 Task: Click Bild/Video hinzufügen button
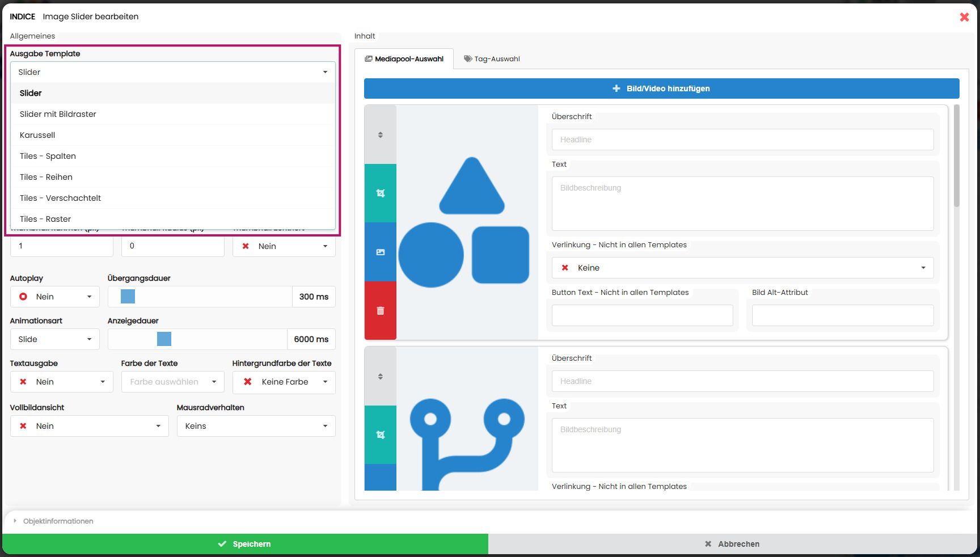pos(661,88)
